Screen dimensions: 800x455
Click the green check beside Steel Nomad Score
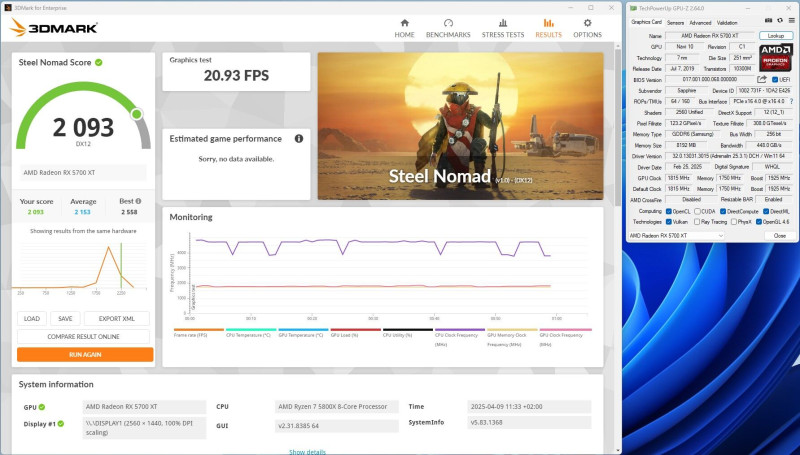pos(98,62)
